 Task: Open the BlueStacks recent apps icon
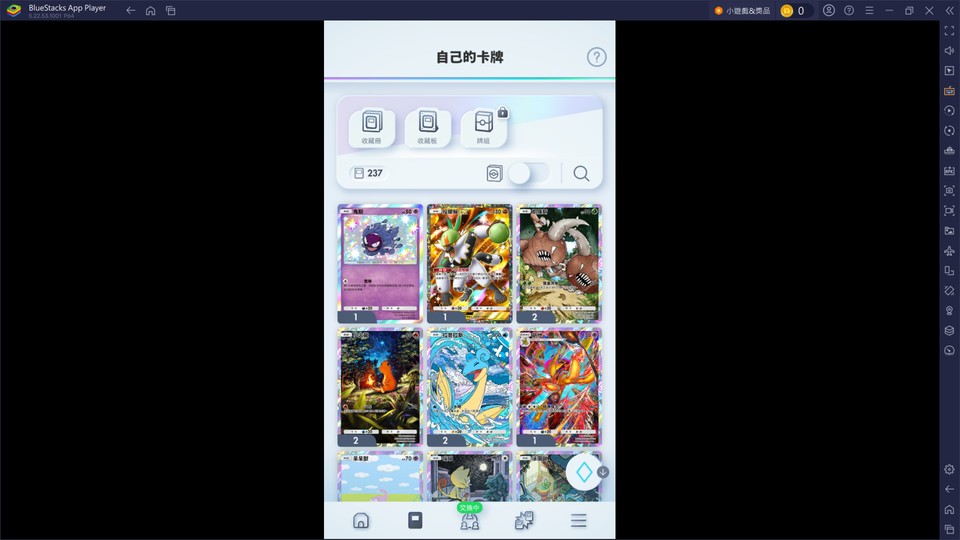pos(171,10)
